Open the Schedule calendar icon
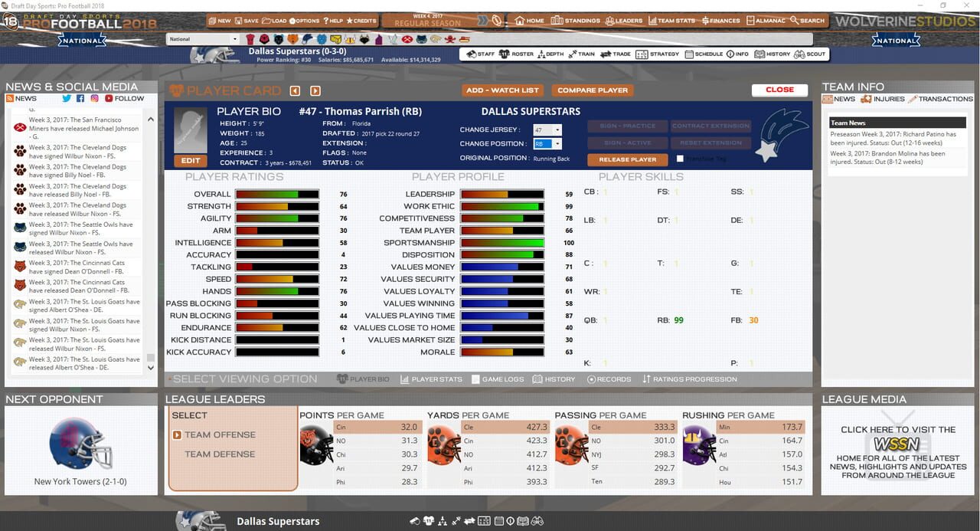980x531 pixels. [688, 54]
